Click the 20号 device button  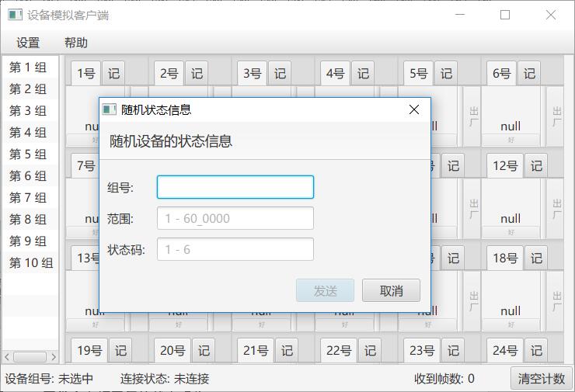tap(172, 350)
